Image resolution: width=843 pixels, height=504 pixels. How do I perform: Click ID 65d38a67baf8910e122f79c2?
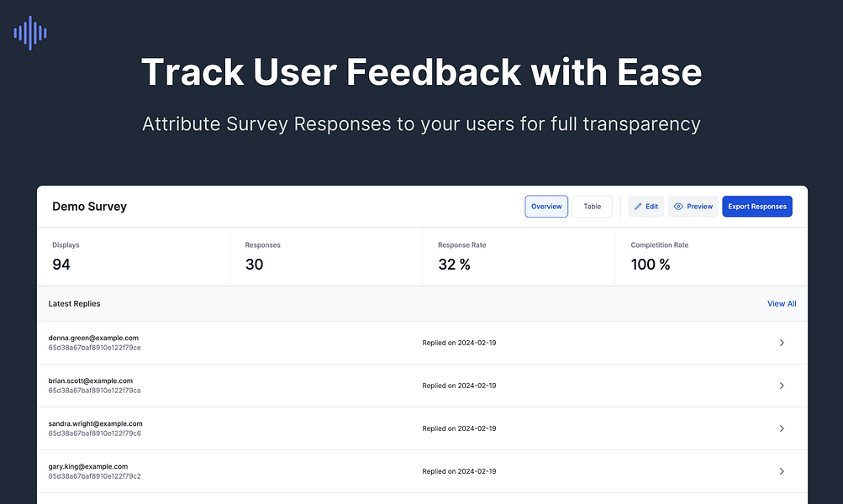pyautogui.click(x=95, y=476)
